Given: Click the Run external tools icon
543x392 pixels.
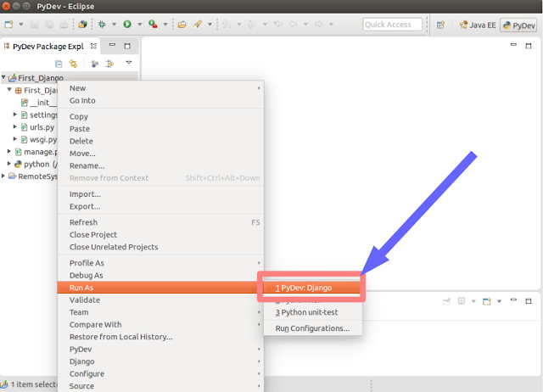Looking at the screenshot, I should [x=153, y=24].
